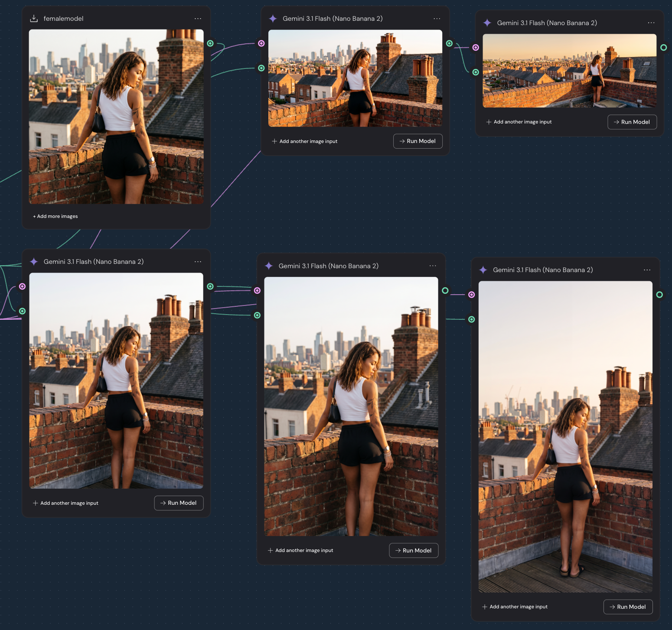Viewport: 672px width, 630px height.
Task: Click the download icon beside femalemodel title
Action: [34, 19]
